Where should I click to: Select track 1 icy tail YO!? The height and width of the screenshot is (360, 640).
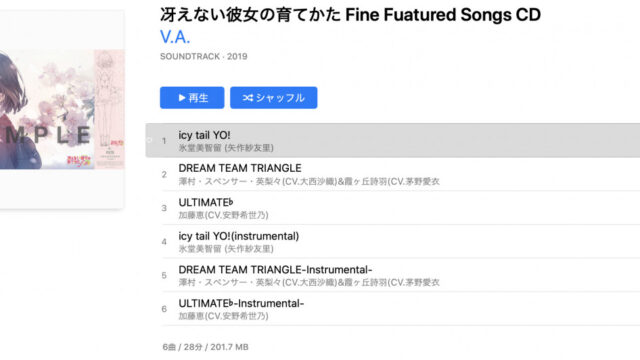tap(393, 140)
